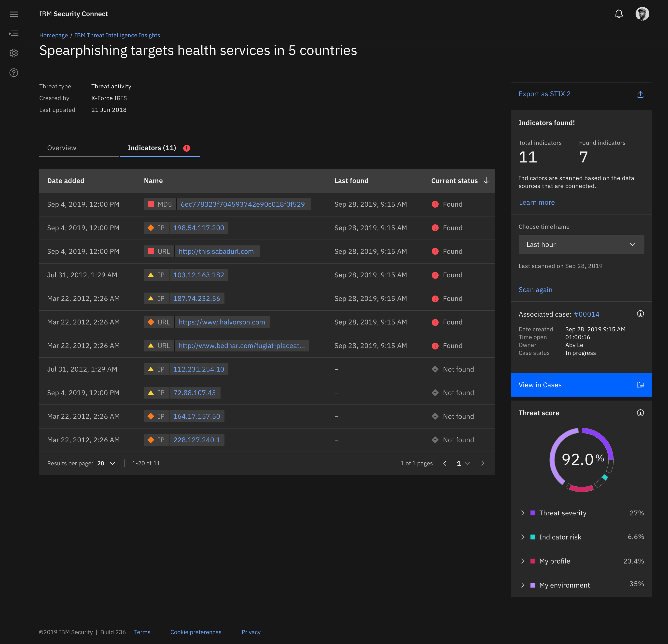Open IP address 228.127.240.1
This screenshot has width=668, height=644.
197,440
